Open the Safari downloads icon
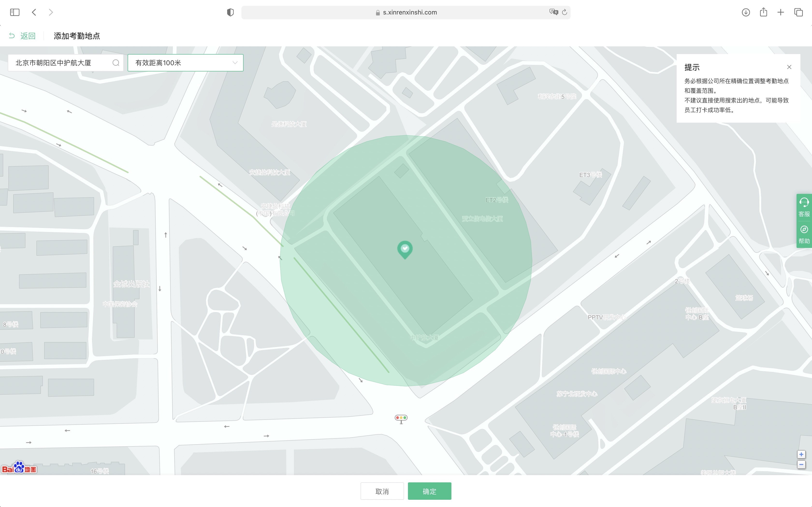The height and width of the screenshot is (507, 812). click(x=746, y=12)
